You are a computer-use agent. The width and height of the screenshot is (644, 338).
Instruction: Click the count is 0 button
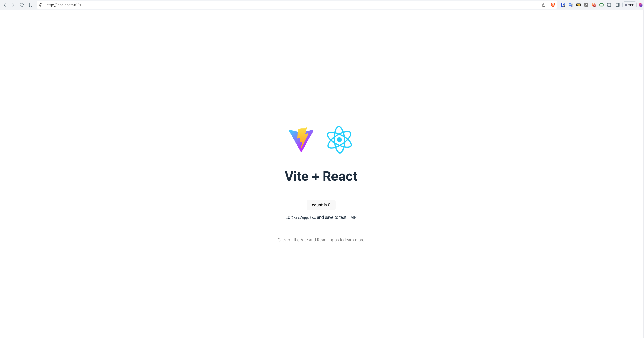(321, 205)
